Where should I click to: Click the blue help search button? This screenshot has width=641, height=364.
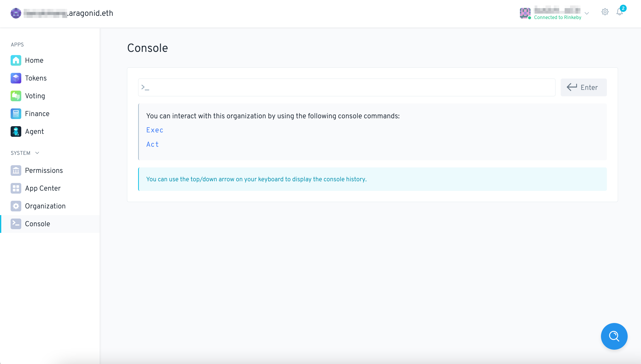point(614,336)
